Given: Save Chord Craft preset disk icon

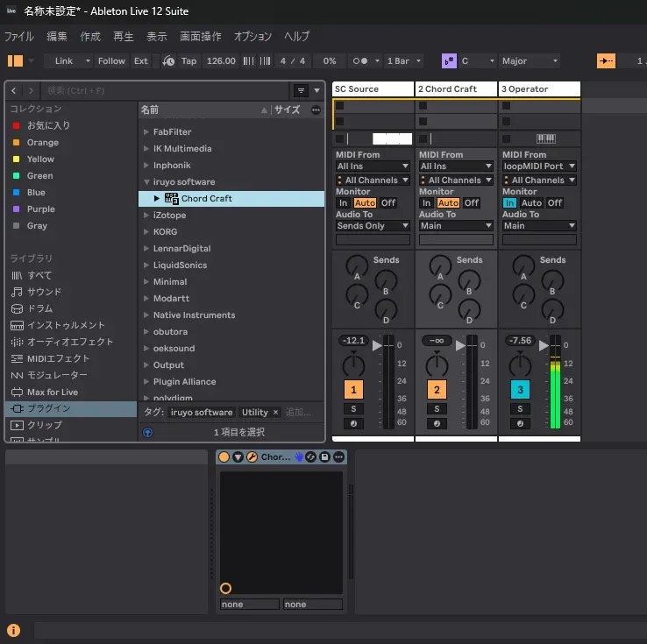Looking at the screenshot, I should [x=324, y=456].
